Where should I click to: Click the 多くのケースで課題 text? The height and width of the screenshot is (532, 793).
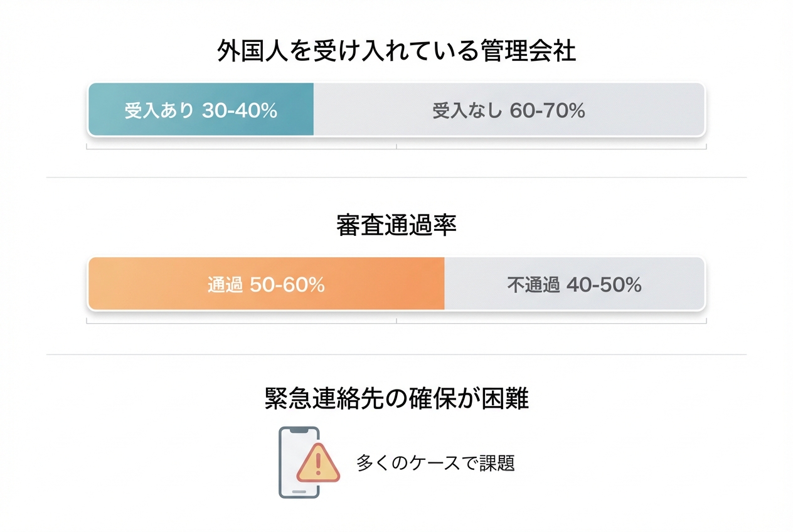(435, 463)
